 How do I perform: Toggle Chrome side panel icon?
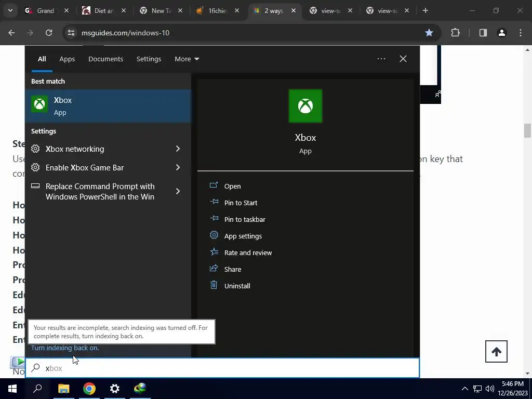pos(483,33)
